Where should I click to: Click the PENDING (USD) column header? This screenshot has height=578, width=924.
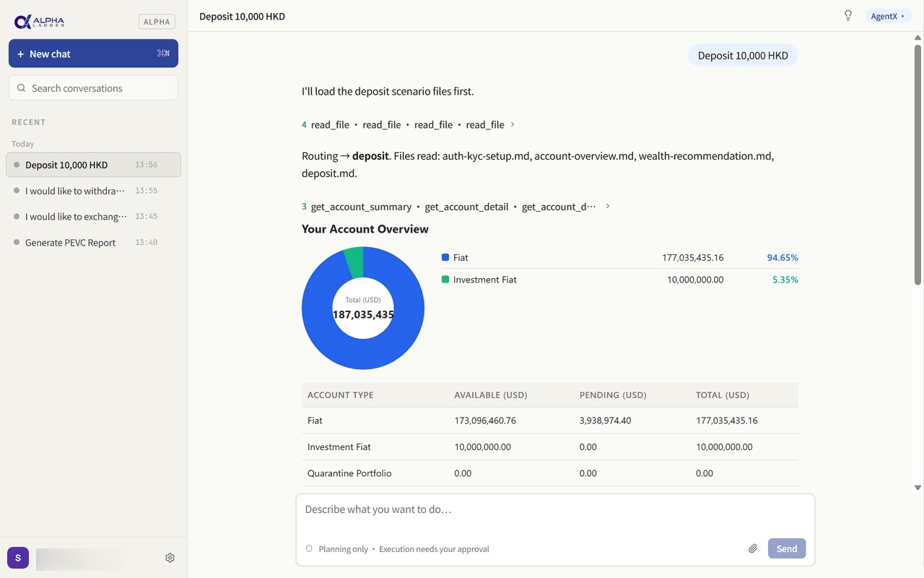(x=612, y=395)
